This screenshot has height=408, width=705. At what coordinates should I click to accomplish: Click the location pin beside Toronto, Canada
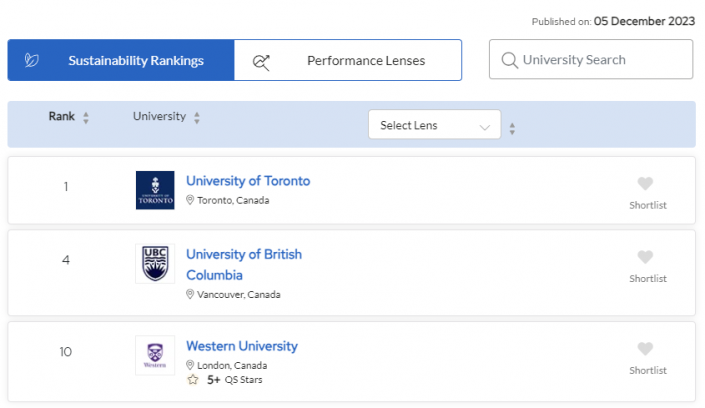pyautogui.click(x=190, y=200)
